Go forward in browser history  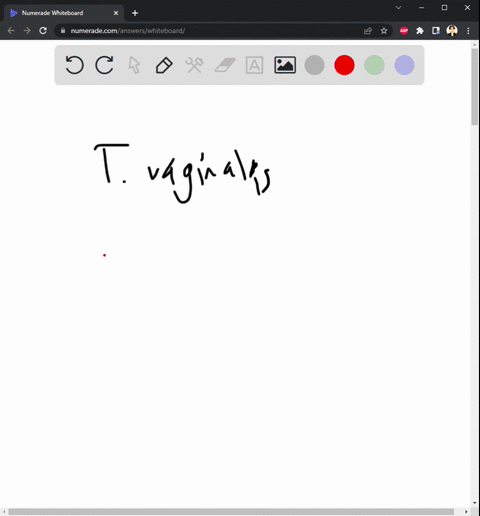(x=27, y=31)
